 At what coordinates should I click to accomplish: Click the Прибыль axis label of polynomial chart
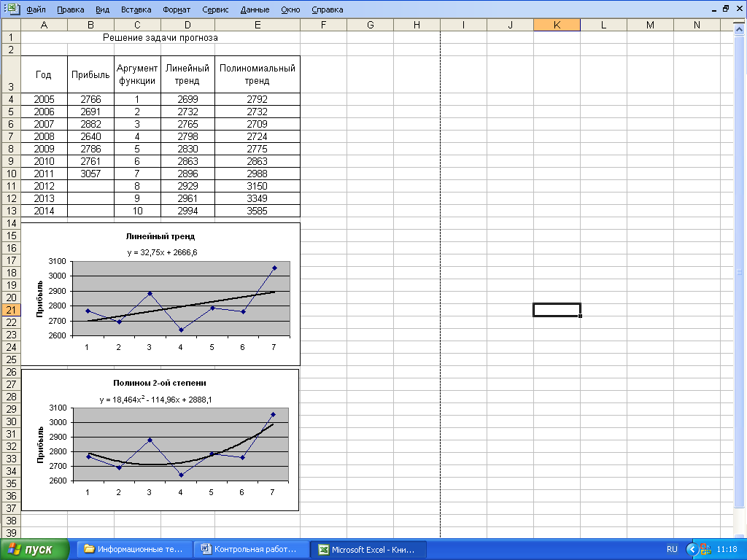[40, 445]
